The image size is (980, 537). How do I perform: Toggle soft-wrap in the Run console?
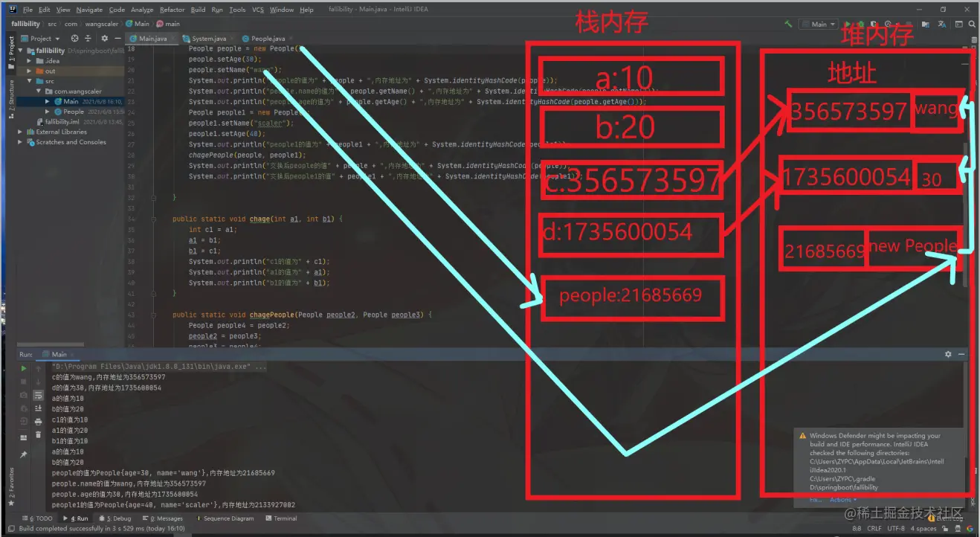[39, 395]
